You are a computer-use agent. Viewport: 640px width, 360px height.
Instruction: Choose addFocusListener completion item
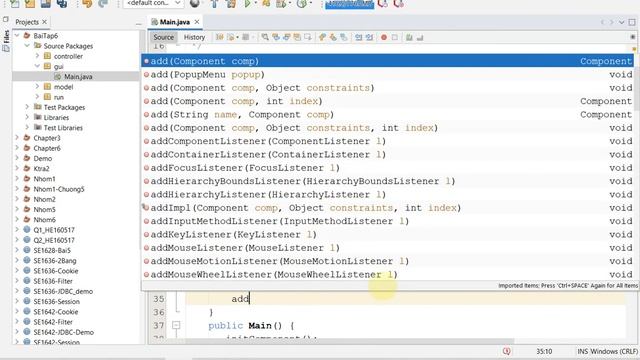388,168
